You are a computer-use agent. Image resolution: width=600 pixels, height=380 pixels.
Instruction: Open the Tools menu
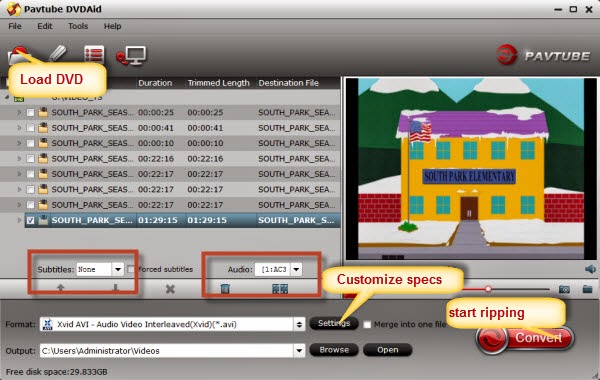[78, 26]
